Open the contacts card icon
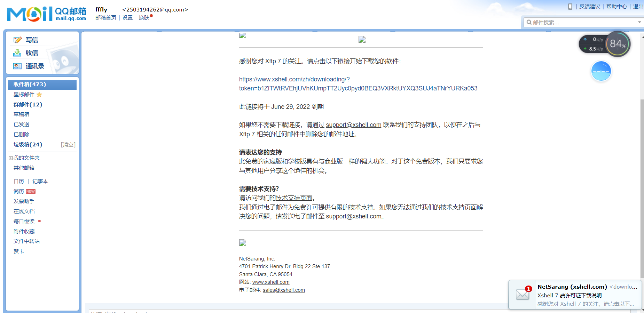The height and width of the screenshot is (313, 644). (x=17, y=66)
